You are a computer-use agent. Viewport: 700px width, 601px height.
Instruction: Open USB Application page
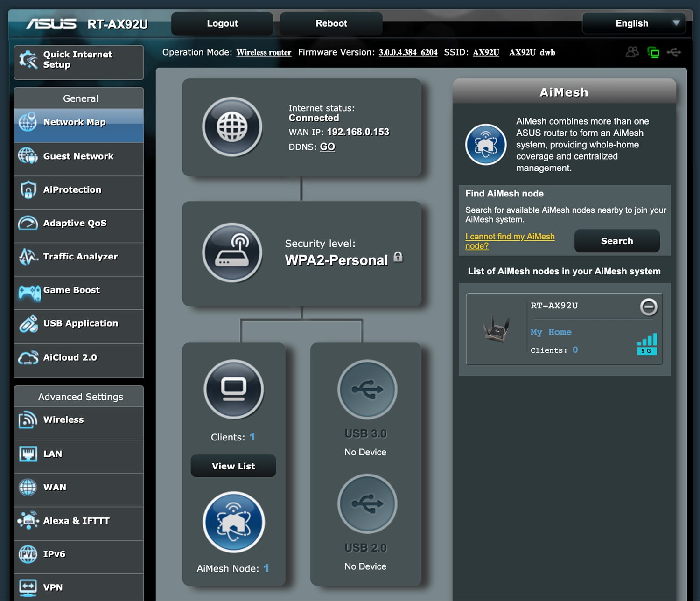pyautogui.click(x=79, y=326)
